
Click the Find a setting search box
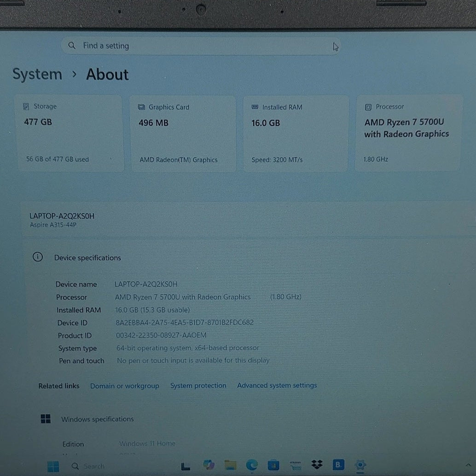pyautogui.click(x=201, y=46)
